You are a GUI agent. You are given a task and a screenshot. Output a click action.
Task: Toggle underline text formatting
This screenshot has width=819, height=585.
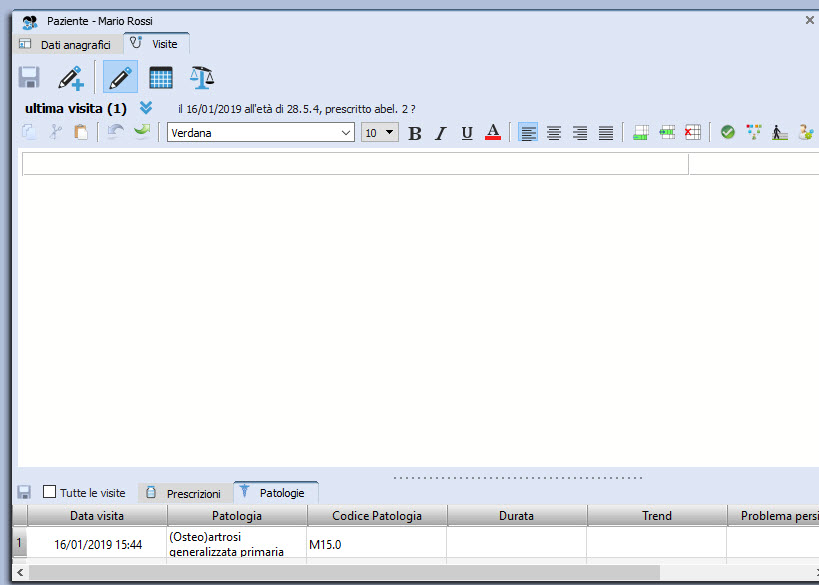pyautogui.click(x=467, y=133)
